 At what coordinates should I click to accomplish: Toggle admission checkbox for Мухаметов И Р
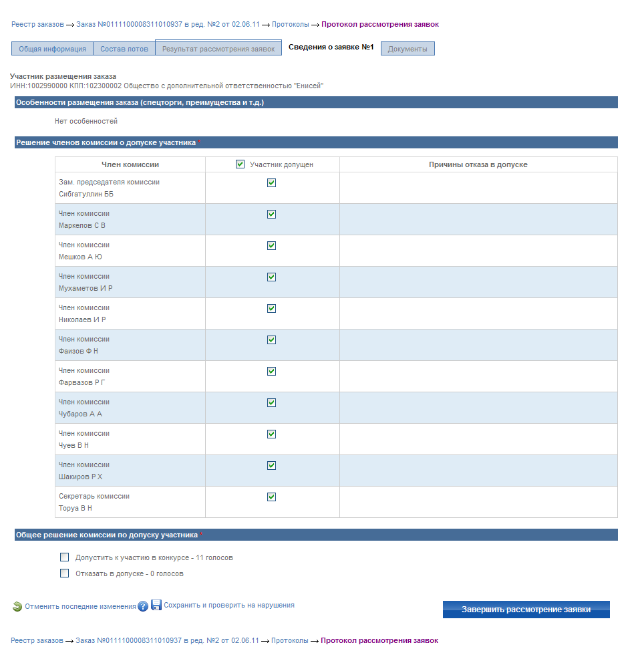pos(271,277)
